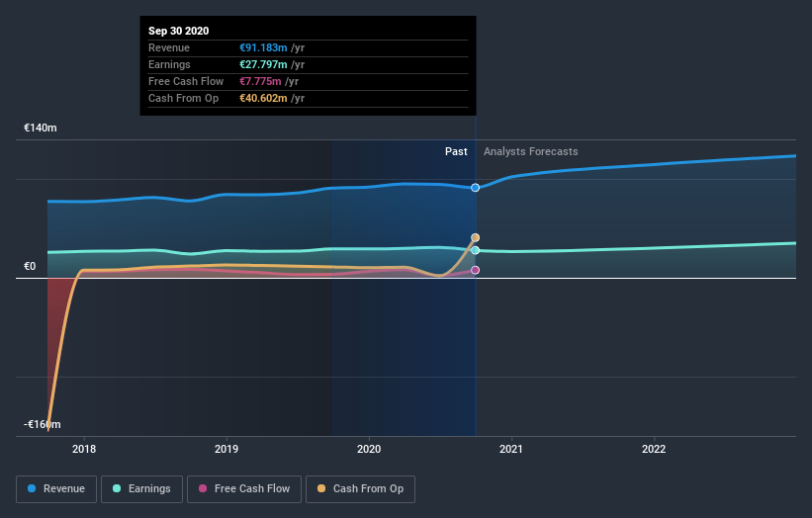
Task: Click the Earnings row label in tooltip
Action: (169, 64)
